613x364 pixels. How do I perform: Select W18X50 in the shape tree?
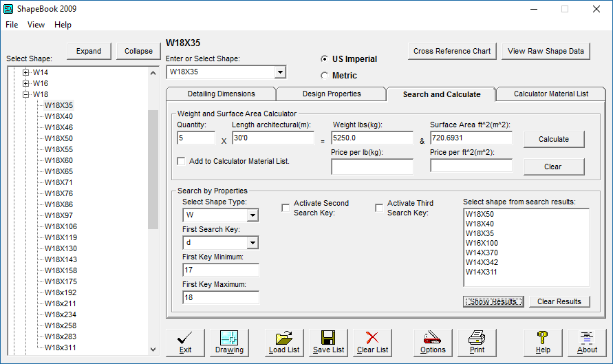[x=58, y=138]
